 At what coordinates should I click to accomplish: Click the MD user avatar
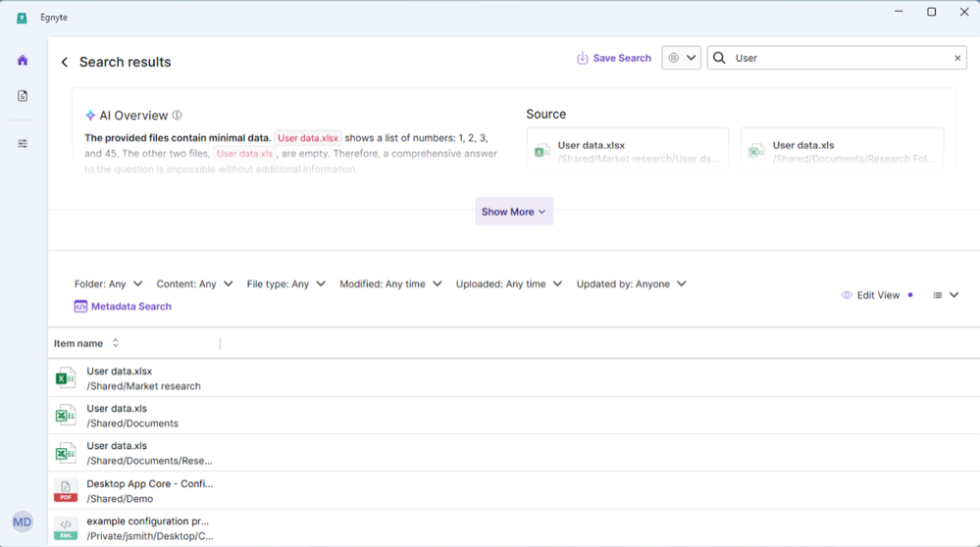(x=23, y=522)
